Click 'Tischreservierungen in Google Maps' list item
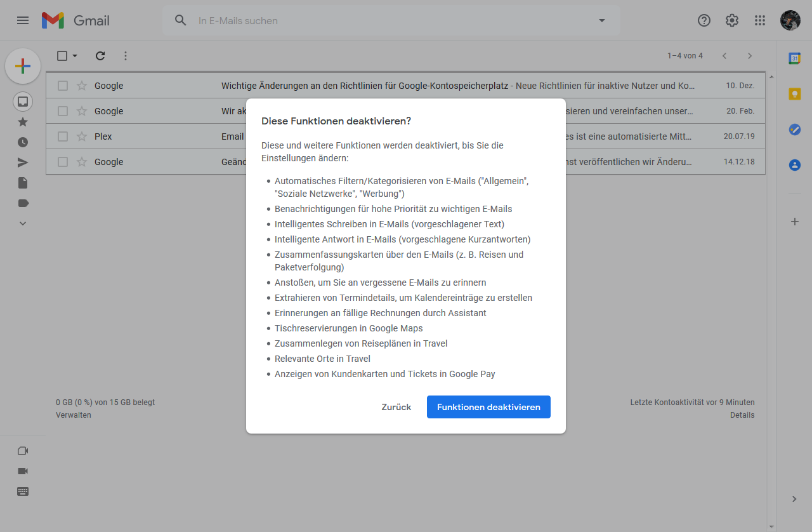Screen dimensions: 812x532 click(x=349, y=328)
